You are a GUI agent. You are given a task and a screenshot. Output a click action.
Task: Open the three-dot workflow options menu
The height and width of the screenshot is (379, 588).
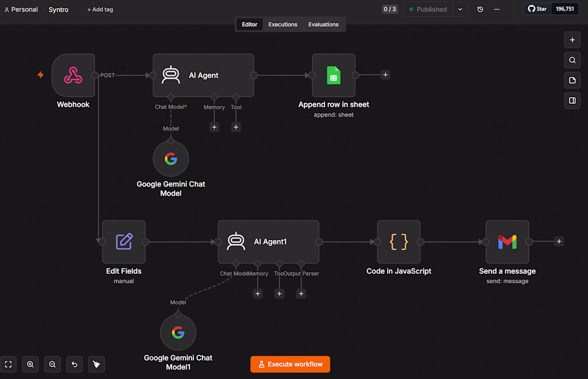click(x=497, y=10)
